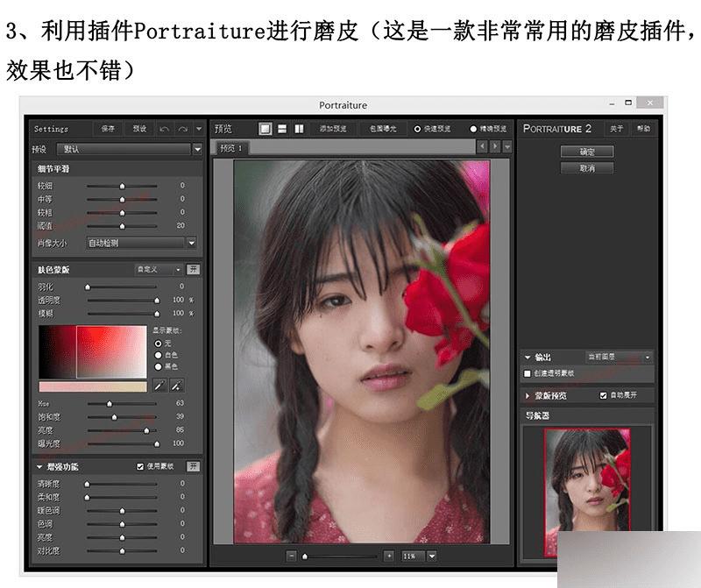
Task: Click the 添加预览 button
Action: pyautogui.click(x=333, y=129)
